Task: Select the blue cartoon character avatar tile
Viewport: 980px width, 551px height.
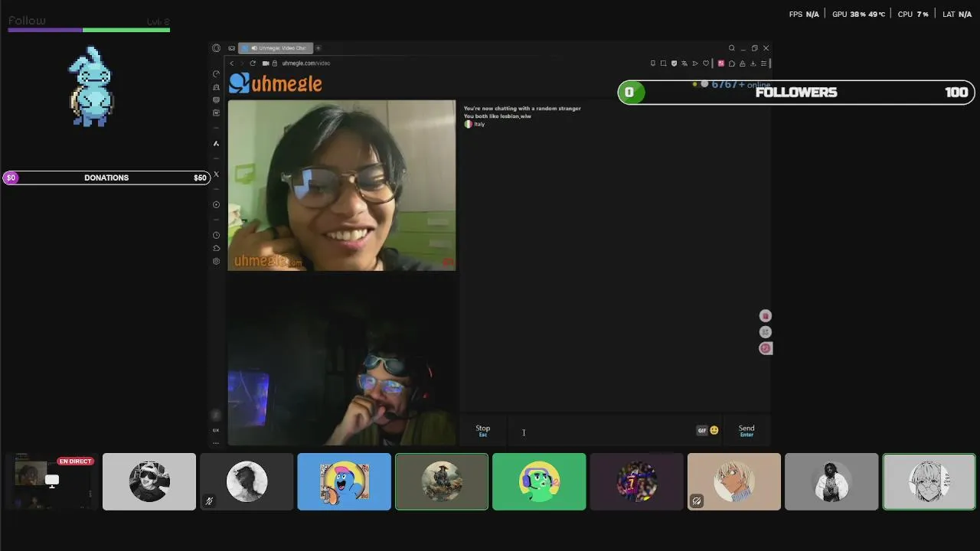Action: tap(344, 481)
